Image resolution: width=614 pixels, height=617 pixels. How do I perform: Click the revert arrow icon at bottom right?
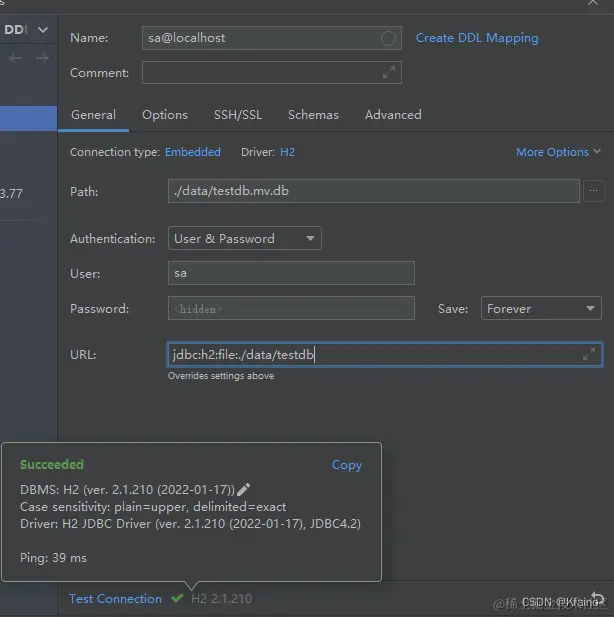(x=597, y=598)
